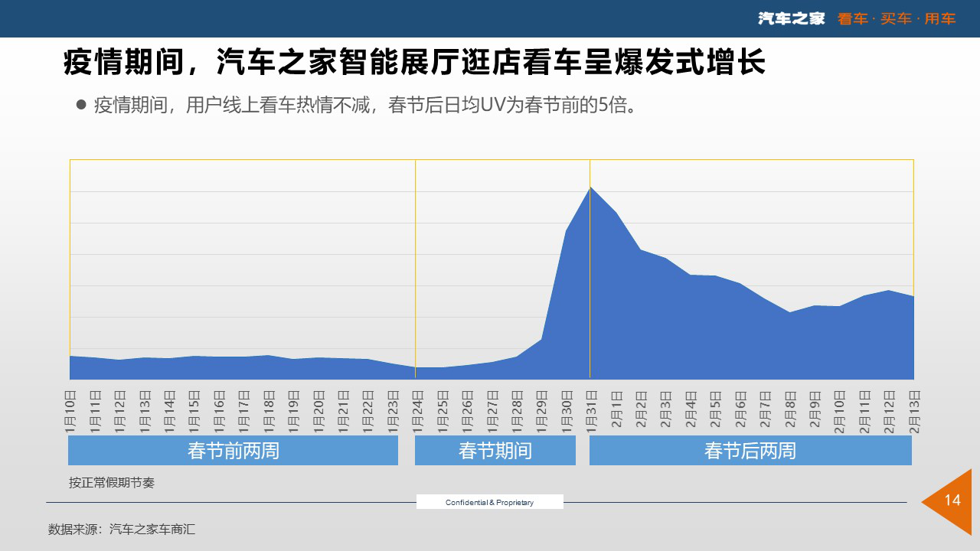Click the blue area chart fill near 2月5日
This screenshot has height=551, width=980.
tap(714, 329)
